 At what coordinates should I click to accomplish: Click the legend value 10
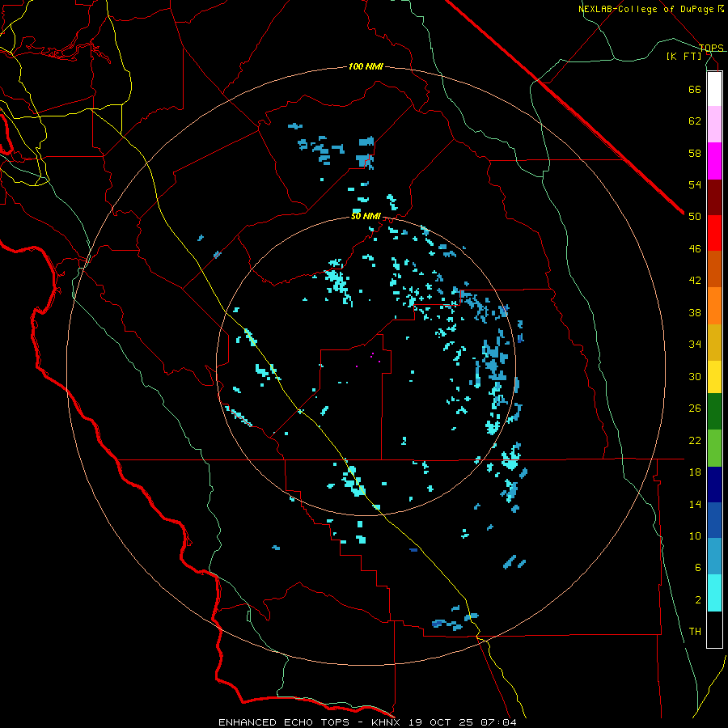pyautogui.click(x=695, y=535)
